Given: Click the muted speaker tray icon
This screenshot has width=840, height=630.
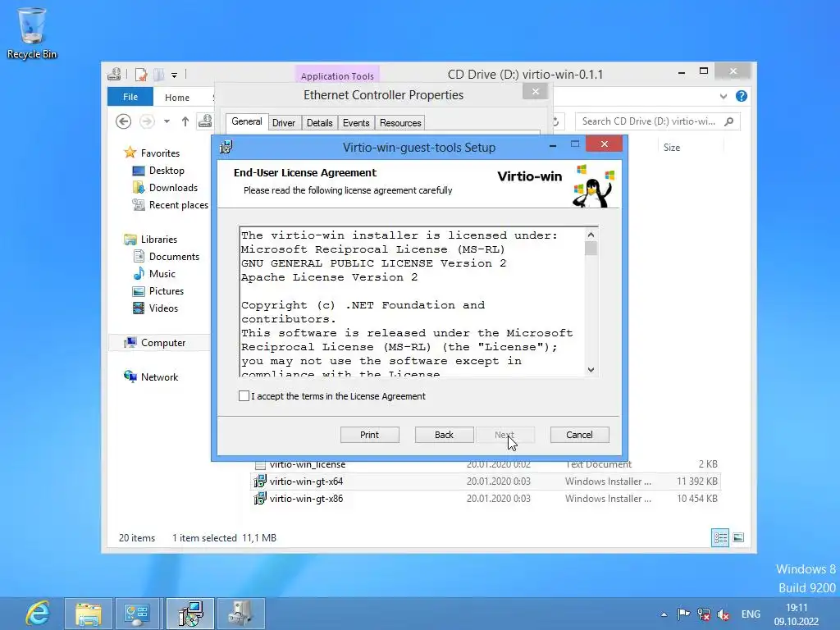Looking at the screenshot, I should click(x=724, y=614).
